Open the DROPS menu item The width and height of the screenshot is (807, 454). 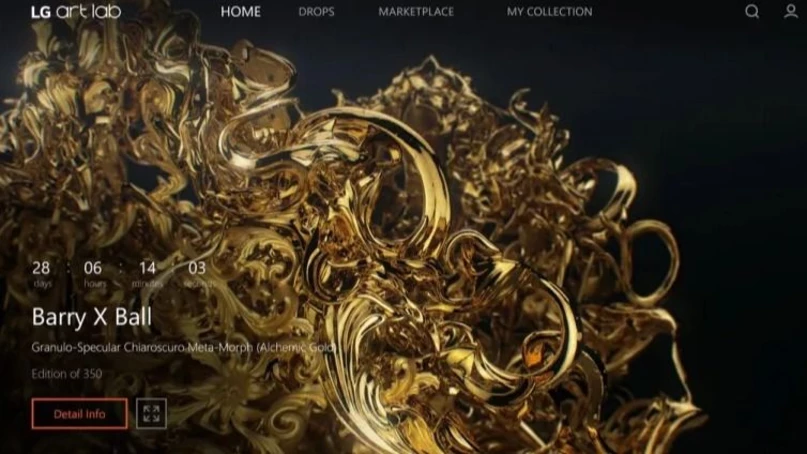(x=317, y=11)
